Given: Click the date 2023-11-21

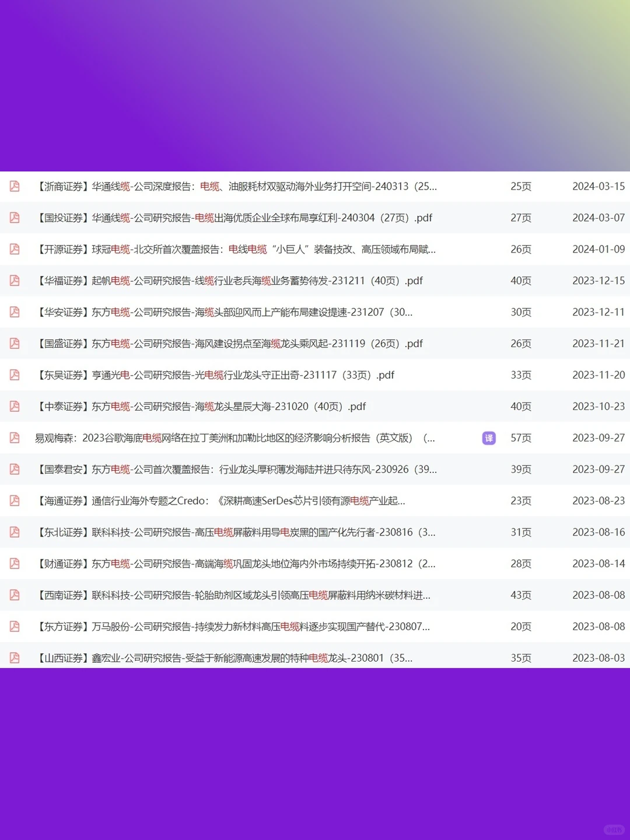Looking at the screenshot, I should (x=598, y=344).
